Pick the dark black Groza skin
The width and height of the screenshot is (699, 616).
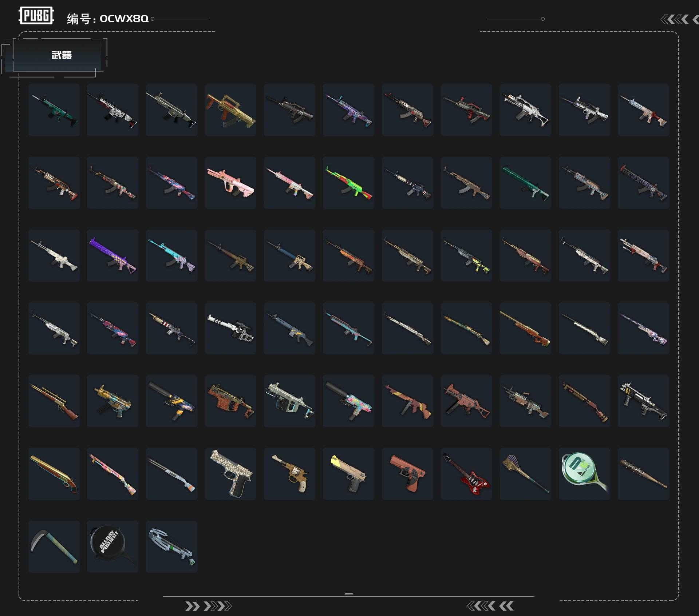[x=289, y=110]
